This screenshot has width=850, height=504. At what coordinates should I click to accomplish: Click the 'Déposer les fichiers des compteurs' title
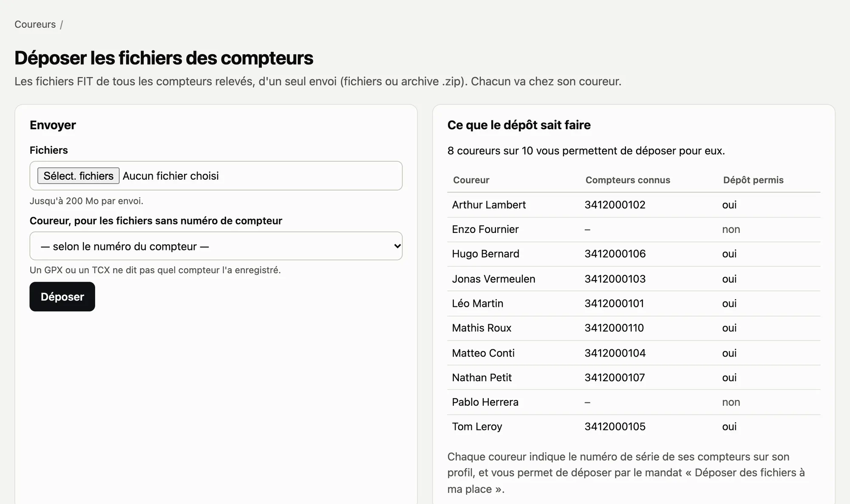tap(164, 58)
